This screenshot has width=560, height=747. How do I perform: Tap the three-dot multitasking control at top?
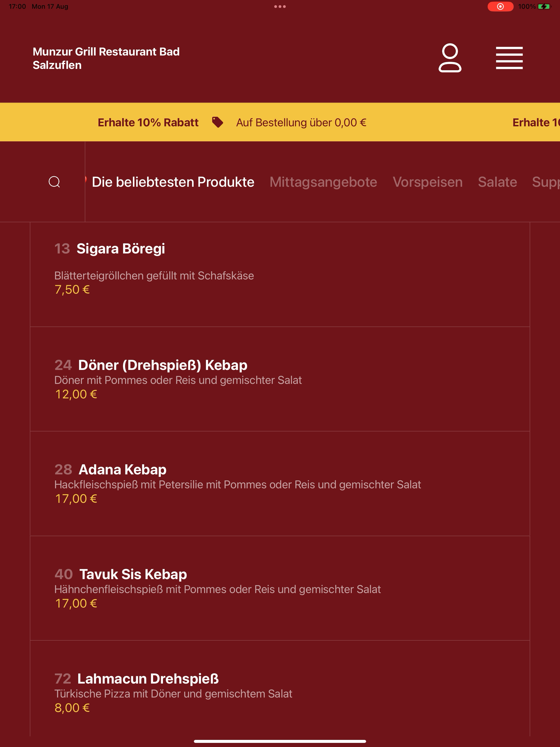[280, 6]
